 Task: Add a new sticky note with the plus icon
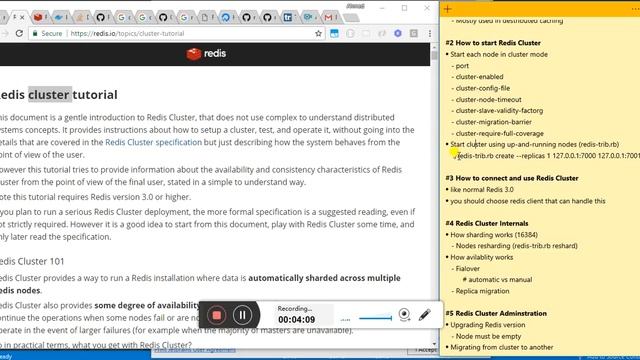click(x=448, y=9)
